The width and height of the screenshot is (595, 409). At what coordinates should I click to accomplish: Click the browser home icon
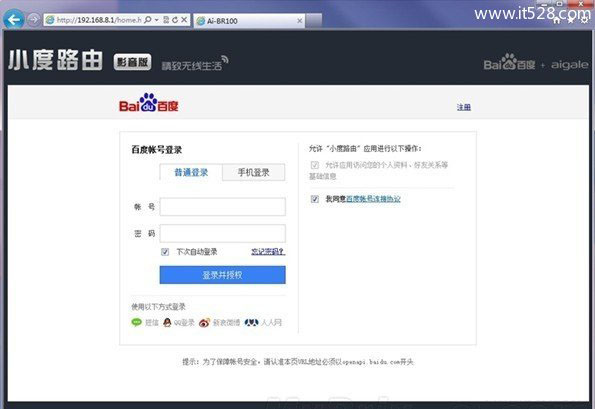pyautogui.click(x=557, y=20)
